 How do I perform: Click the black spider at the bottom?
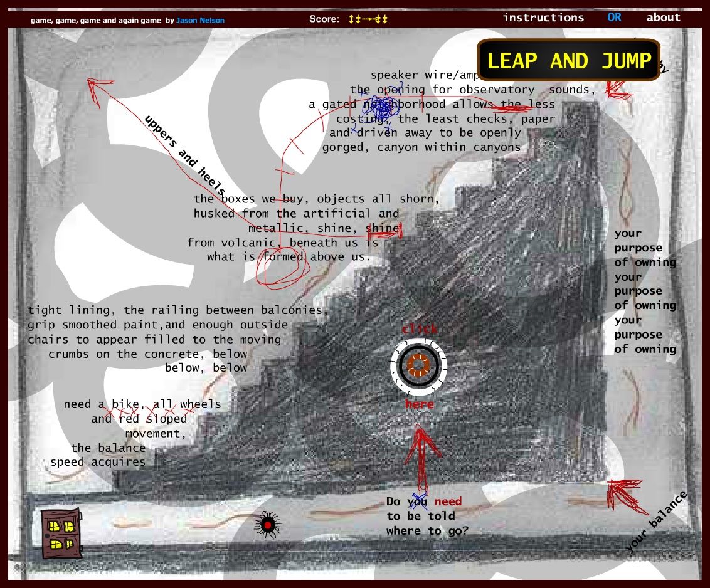268,525
